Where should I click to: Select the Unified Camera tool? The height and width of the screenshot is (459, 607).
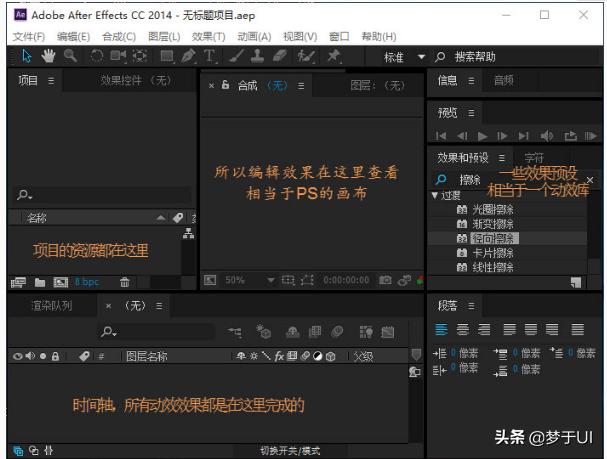(x=118, y=56)
